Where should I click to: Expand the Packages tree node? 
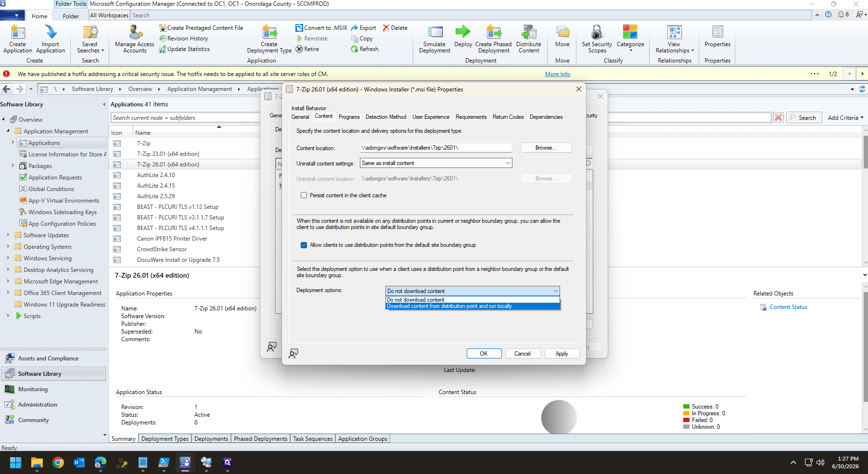(x=13, y=166)
